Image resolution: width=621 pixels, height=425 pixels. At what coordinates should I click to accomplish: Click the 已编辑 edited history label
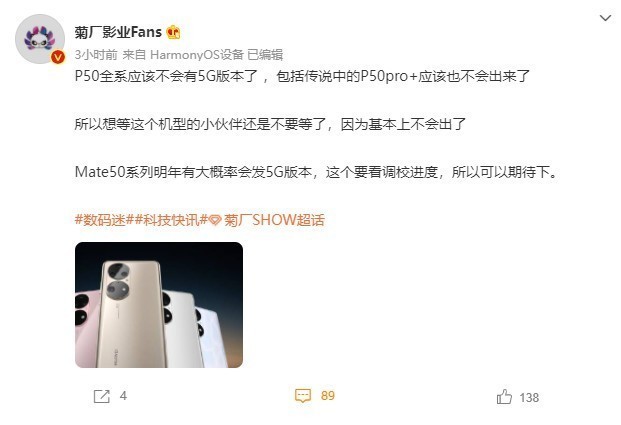click(x=265, y=55)
